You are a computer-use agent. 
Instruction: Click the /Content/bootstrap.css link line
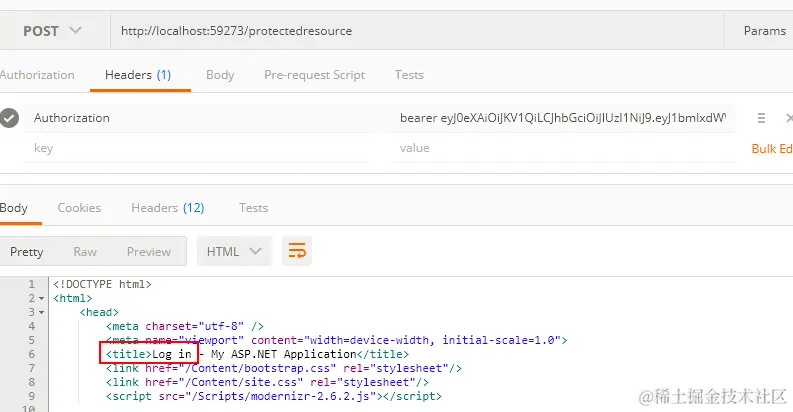[x=284, y=368]
